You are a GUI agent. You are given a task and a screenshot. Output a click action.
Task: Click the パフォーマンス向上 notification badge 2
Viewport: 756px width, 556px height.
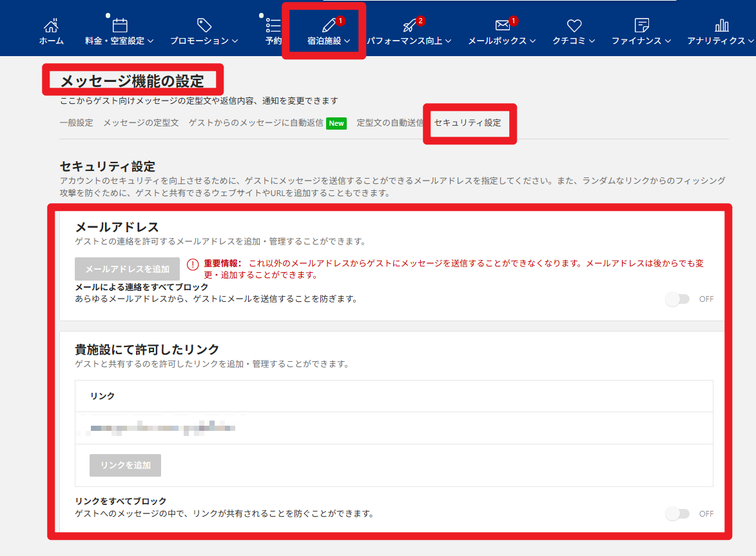click(420, 21)
